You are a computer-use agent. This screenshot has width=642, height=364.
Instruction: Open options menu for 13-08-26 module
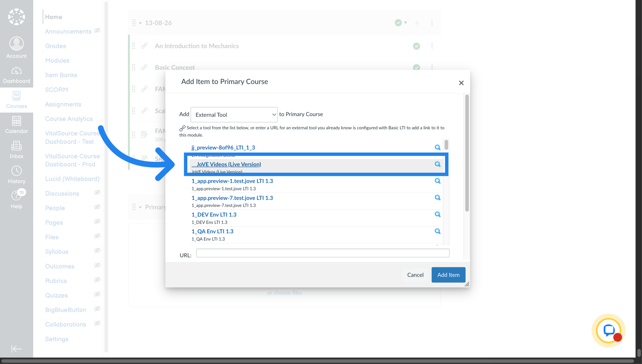[432, 23]
